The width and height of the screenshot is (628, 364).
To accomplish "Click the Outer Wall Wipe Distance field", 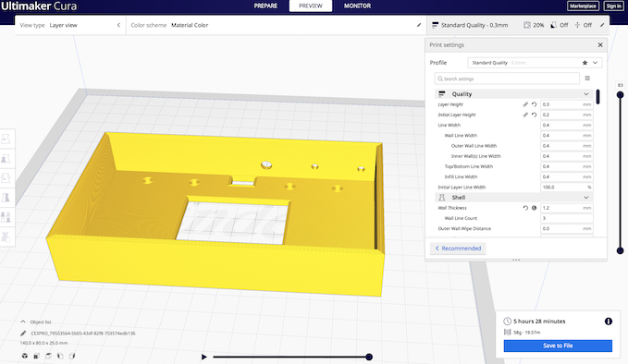I will [x=566, y=229].
